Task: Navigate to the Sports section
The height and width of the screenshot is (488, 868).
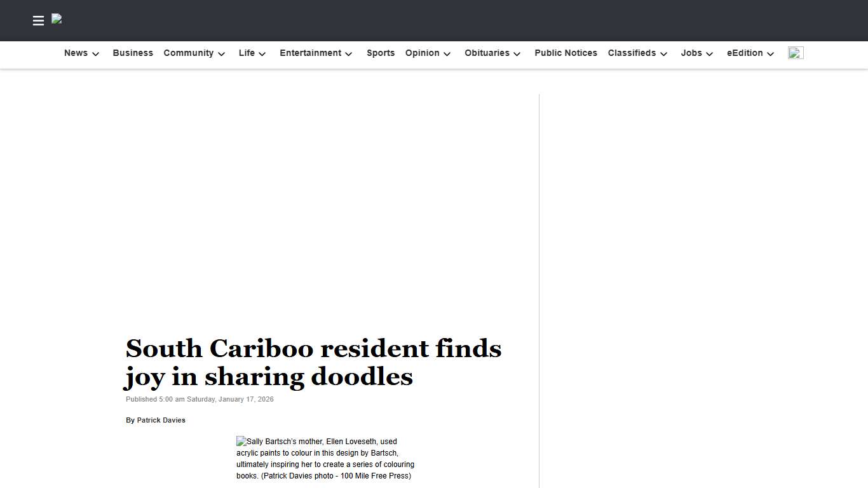Action: click(x=381, y=53)
